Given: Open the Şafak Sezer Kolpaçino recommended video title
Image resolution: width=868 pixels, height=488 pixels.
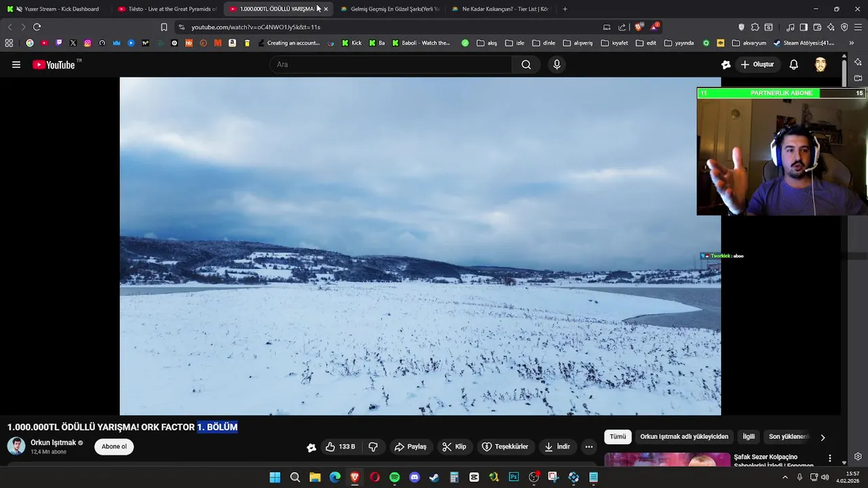Looking at the screenshot, I should [x=774, y=461].
